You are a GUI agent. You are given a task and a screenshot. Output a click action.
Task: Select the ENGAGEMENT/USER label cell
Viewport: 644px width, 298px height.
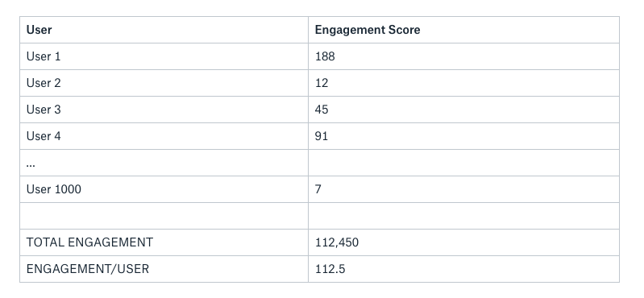(164, 269)
